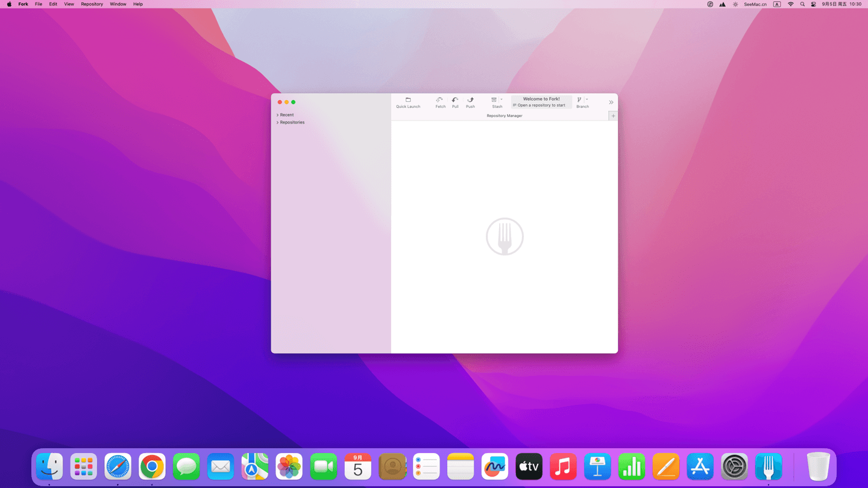Expand the Repositories section in sidebar

pyautogui.click(x=278, y=122)
